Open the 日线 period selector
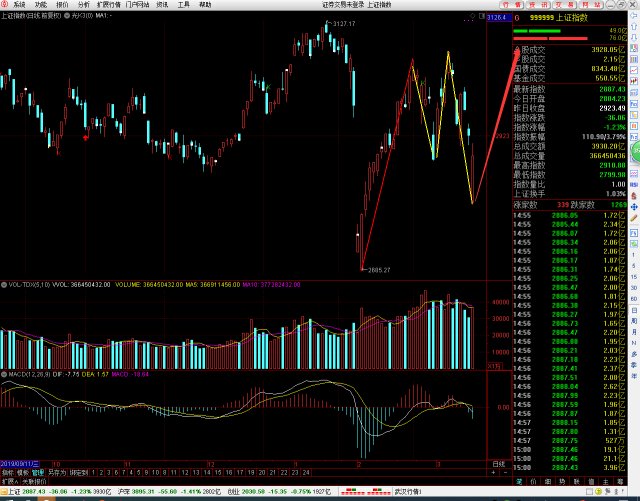The width and height of the screenshot is (640, 501). 499,464
